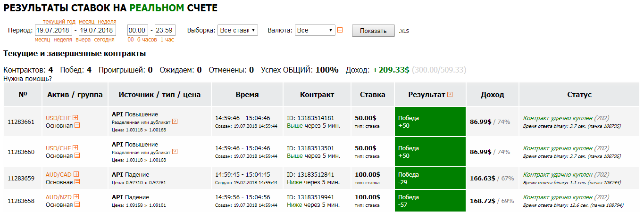Sort by the Доход column header
The height and width of the screenshot is (220, 644).
(x=493, y=95)
